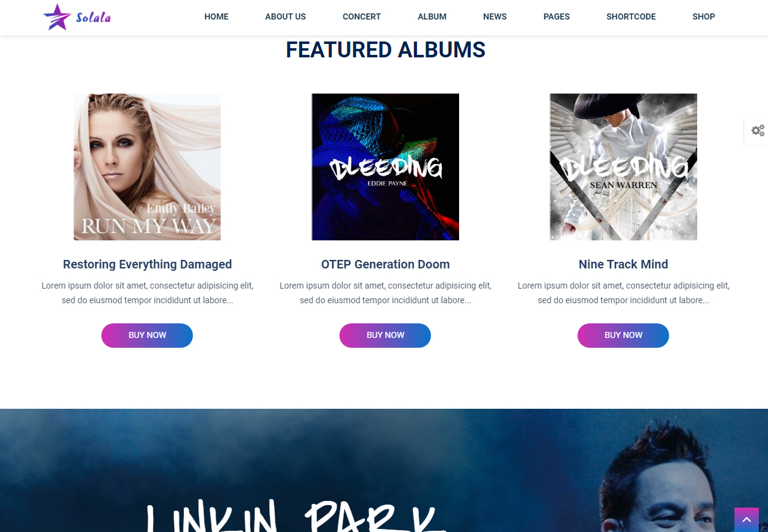Select ALBUM in the navigation bar
Image resolution: width=768 pixels, height=532 pixels.
432,17
